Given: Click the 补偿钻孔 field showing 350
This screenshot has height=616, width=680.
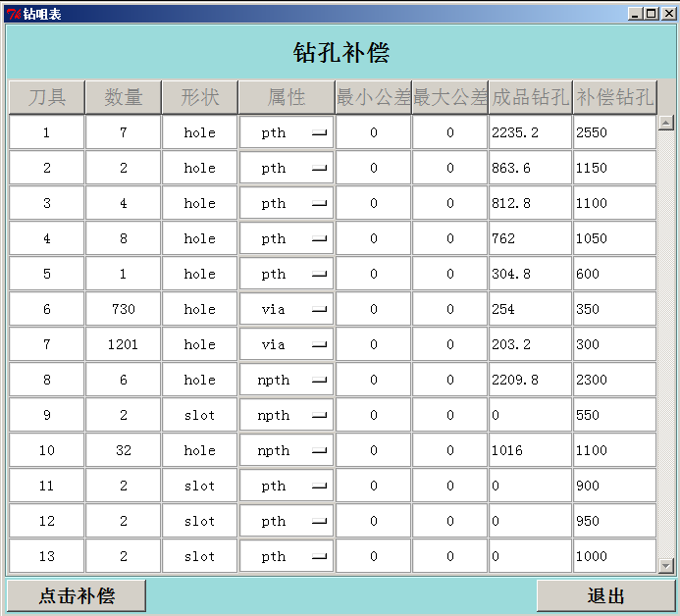Looking at the screenshot, I should [x=614, y=309].
